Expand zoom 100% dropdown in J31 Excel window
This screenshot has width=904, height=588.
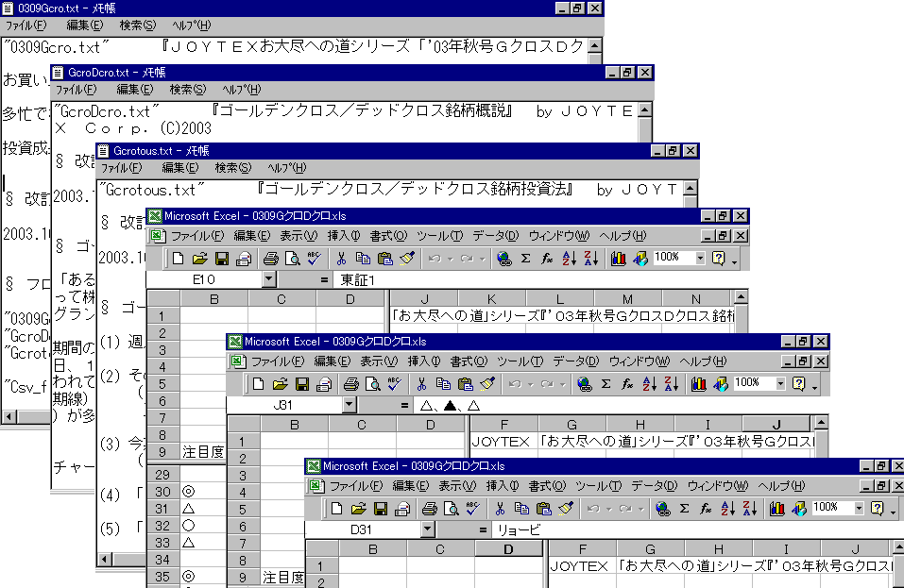click(780, 384)
